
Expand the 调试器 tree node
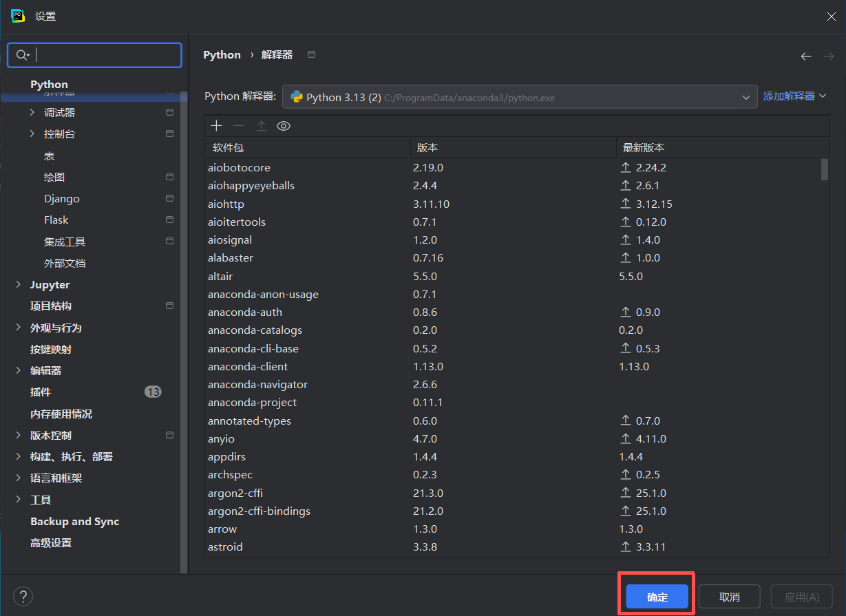[32, 112]
